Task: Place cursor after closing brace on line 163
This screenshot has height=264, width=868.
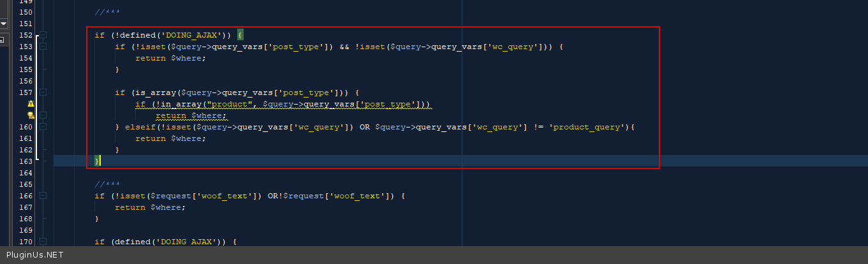Action: [100, 161]
